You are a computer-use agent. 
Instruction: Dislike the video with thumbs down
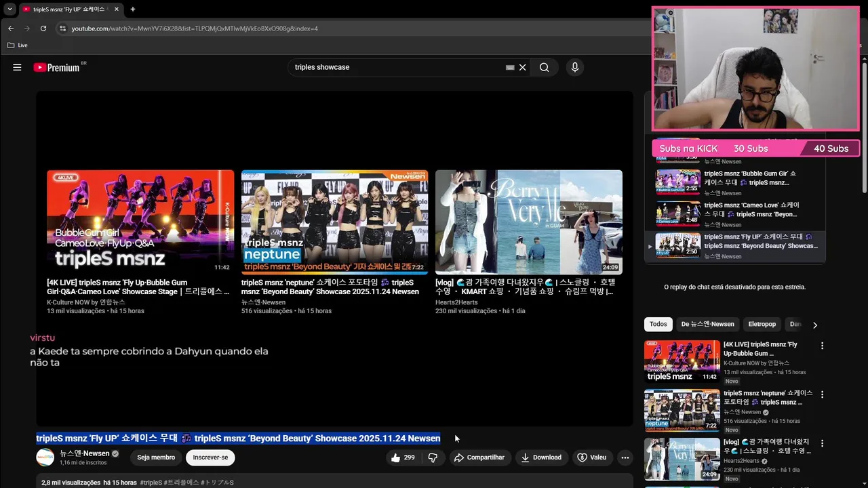coord(433,457)
